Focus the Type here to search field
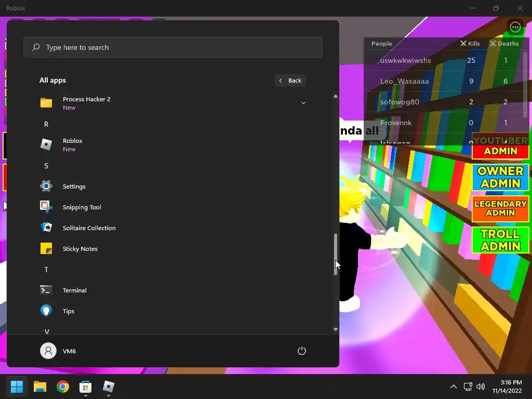Screen dimensions: 532x399 (172, 47)
